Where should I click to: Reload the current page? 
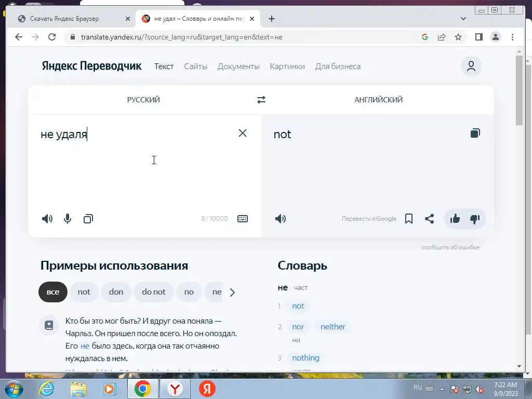click(52, 37)
